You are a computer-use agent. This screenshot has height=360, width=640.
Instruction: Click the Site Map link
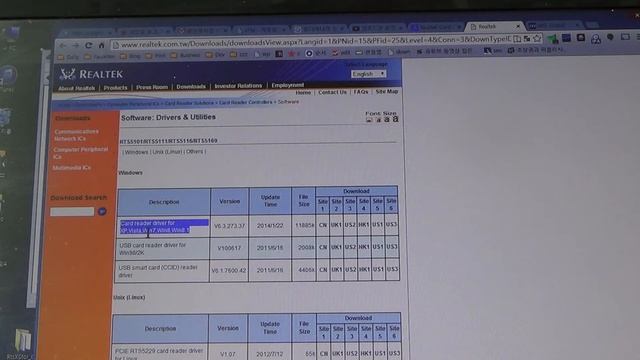click(x=386, y=91)
